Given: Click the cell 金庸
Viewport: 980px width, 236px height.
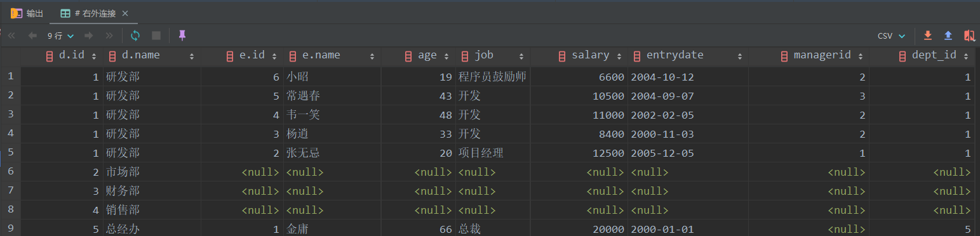Looking at the screenshot, I should pyautogui.click(x=332, y=229).
